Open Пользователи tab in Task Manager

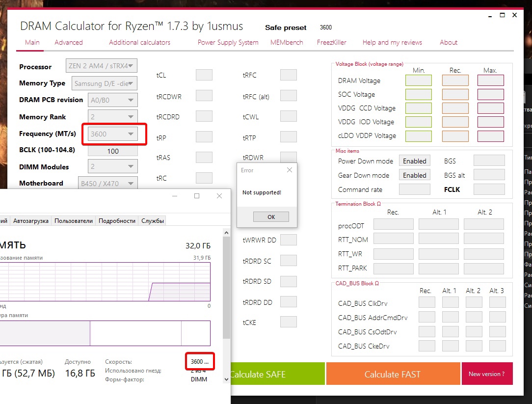pyautogui.click(x=74, y=221)
